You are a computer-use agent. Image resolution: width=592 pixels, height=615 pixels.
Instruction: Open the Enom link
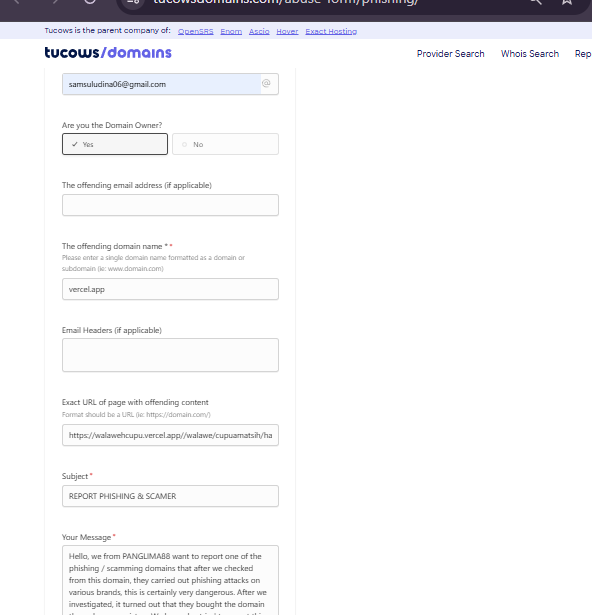click(231, 31)
